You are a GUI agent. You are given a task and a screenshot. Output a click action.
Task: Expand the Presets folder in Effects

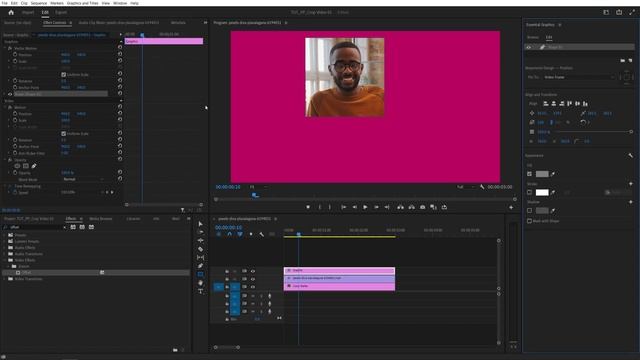(4, 235)
